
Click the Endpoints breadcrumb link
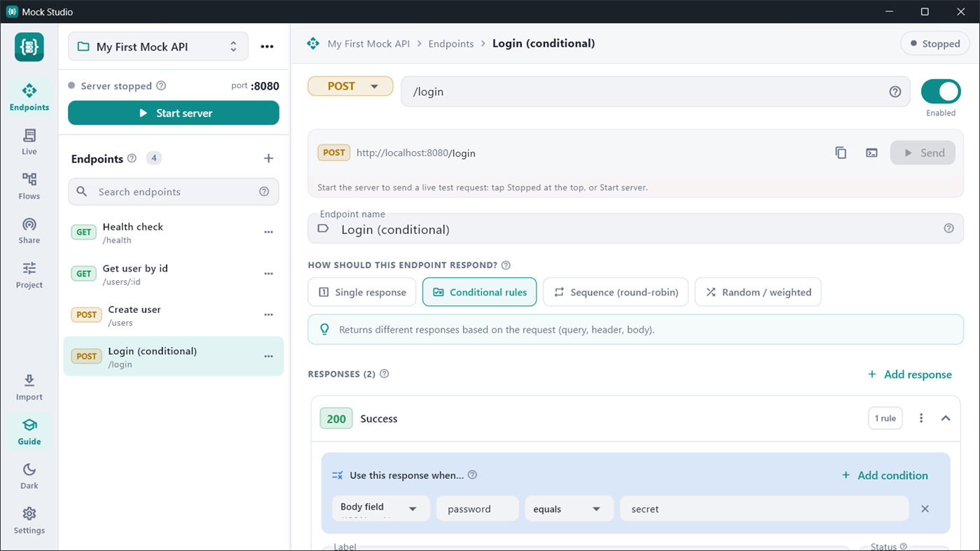(451, 43)
